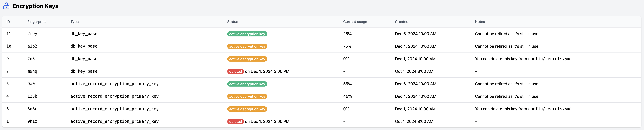The image size is (644, 130).
Task: Click the cannot be retired note for 2r9y
Action: click(507, 34)
